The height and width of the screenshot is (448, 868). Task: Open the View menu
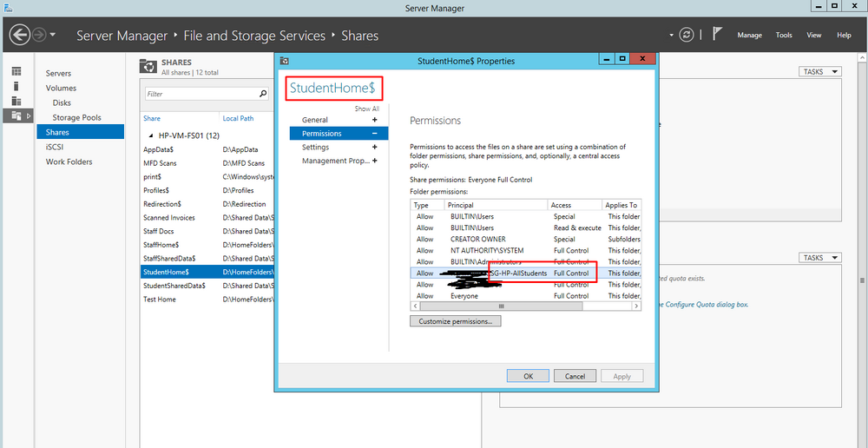(x=814, y=35)
